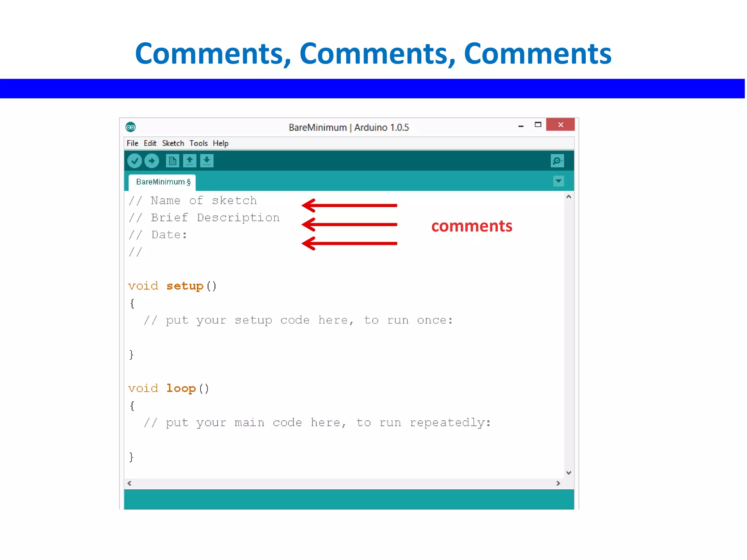Open the Help menu
This screenshot has width=747, height=560.
(220, 143)
